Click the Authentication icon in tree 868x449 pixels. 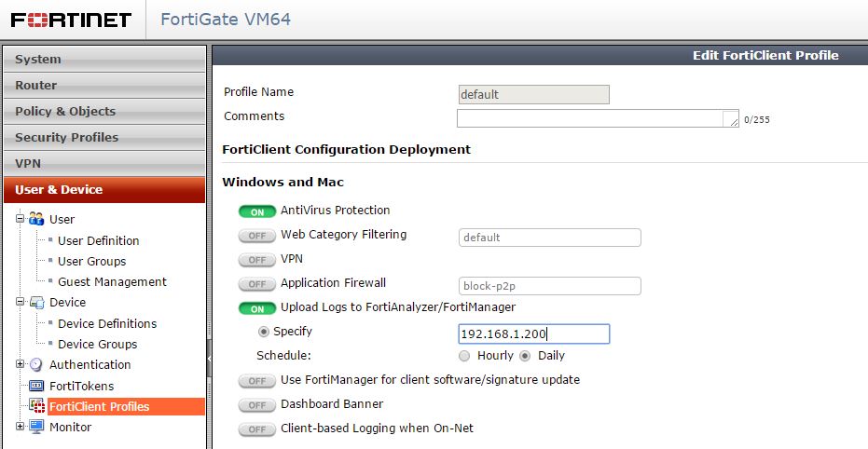[x=36, y=364]
